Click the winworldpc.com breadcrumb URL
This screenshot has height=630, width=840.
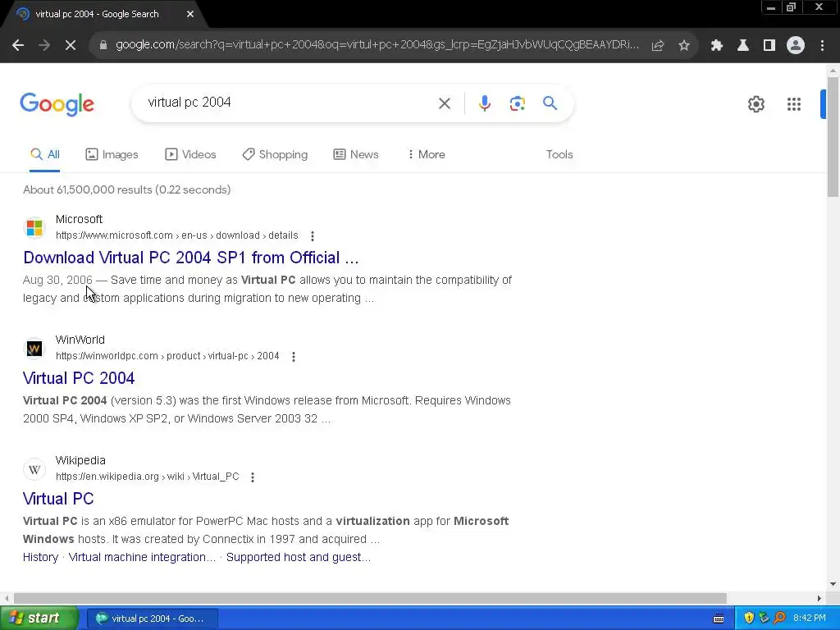167,356
